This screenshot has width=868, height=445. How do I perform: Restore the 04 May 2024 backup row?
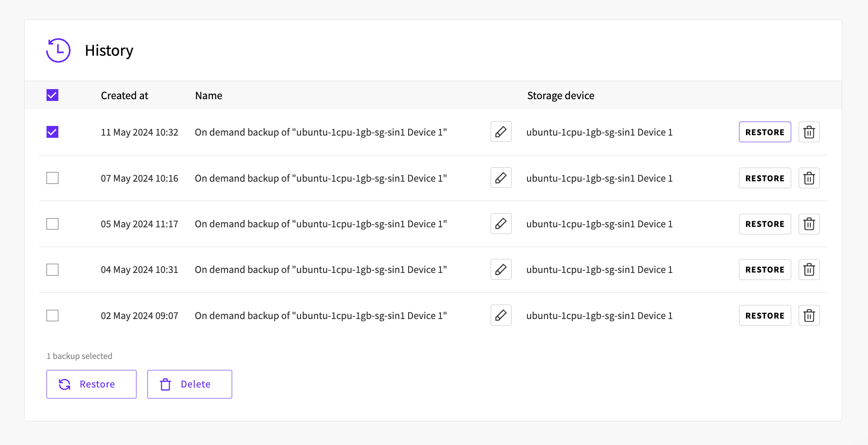[765, 269]
